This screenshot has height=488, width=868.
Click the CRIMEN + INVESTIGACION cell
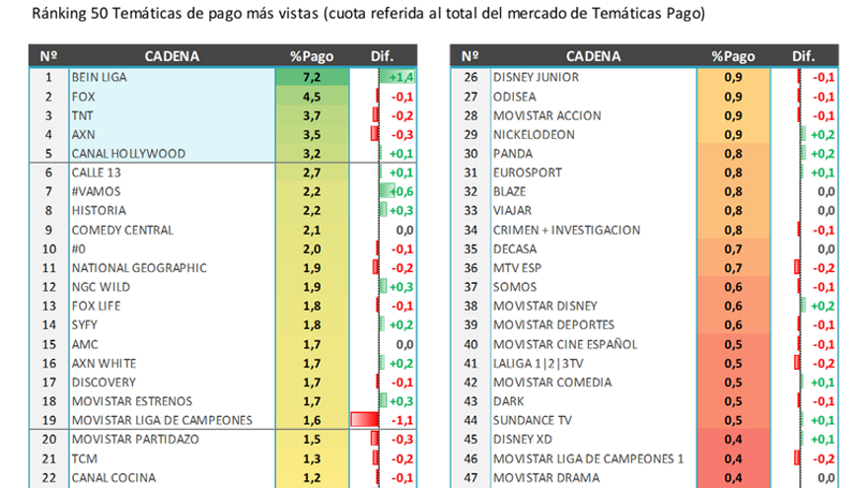566,230
